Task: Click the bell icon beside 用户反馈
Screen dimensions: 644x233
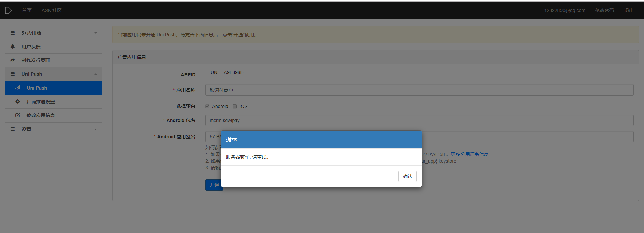Action: coord(13,46)
